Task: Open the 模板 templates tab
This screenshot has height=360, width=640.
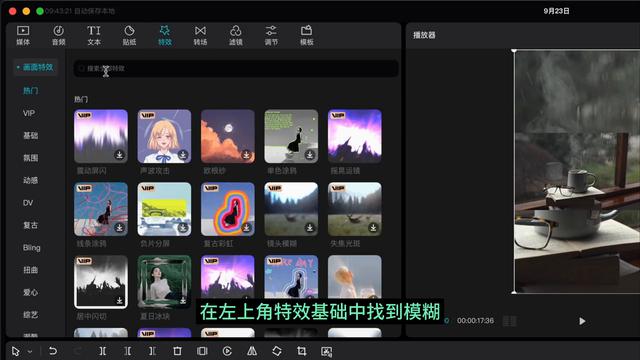Action: [x=307, y=35]
